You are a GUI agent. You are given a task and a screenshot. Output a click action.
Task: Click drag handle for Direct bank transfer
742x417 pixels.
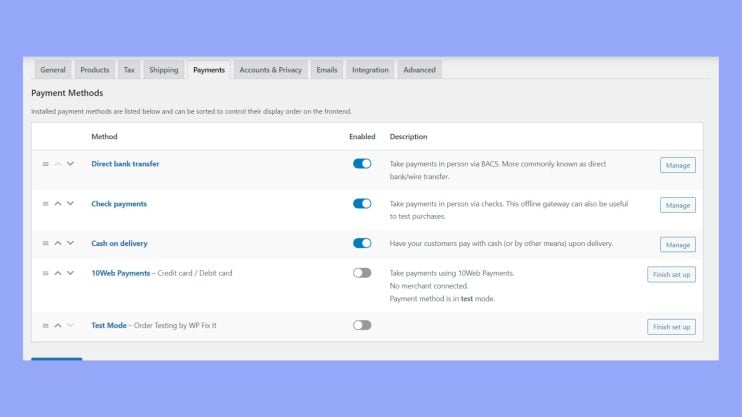(45, 164)
